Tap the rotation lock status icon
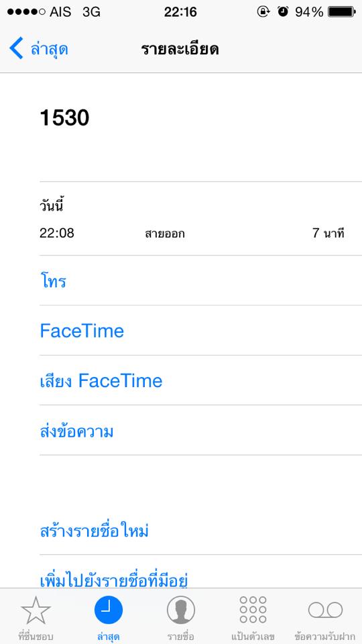The image size is (362, 644). point(263,12)
